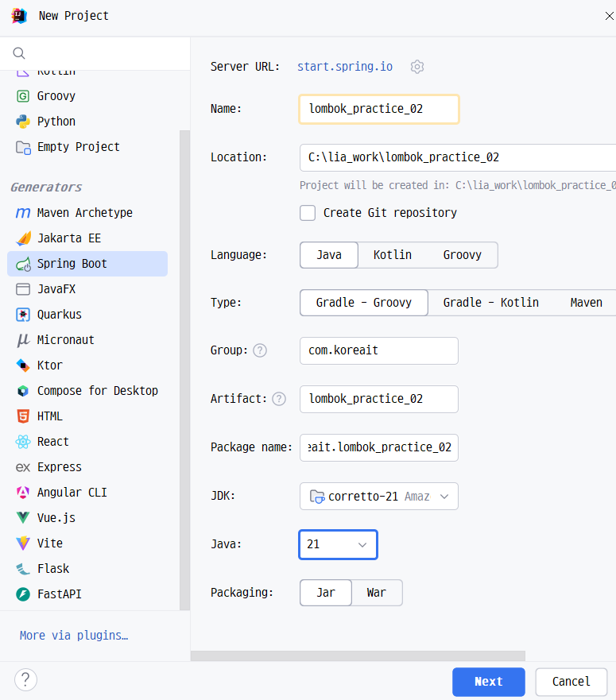Click the Vue.js icon

[23, 518]
